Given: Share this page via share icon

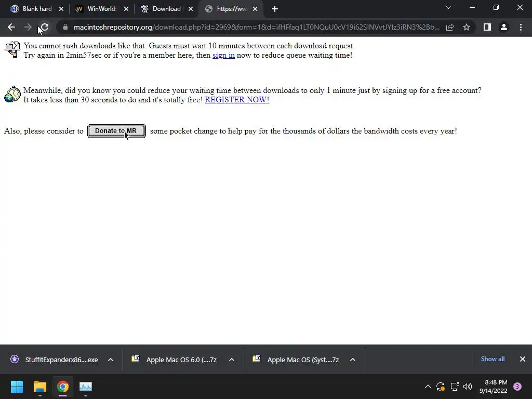Looking at the screenshot, I should (450, 27).
